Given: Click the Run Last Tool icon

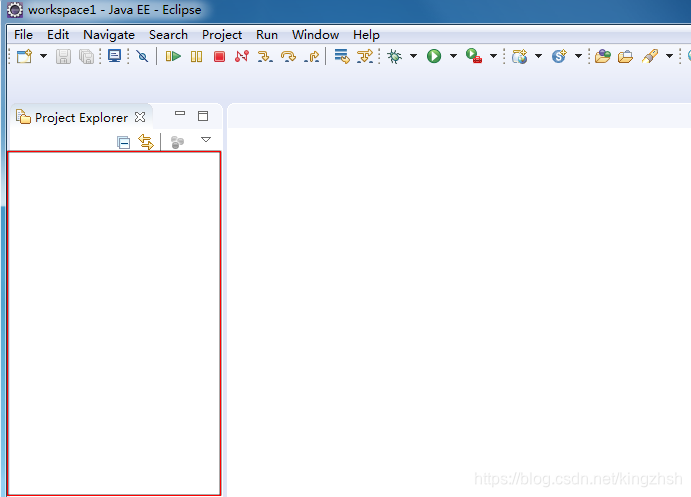Looking at the screenshot, I should [474, 56].
